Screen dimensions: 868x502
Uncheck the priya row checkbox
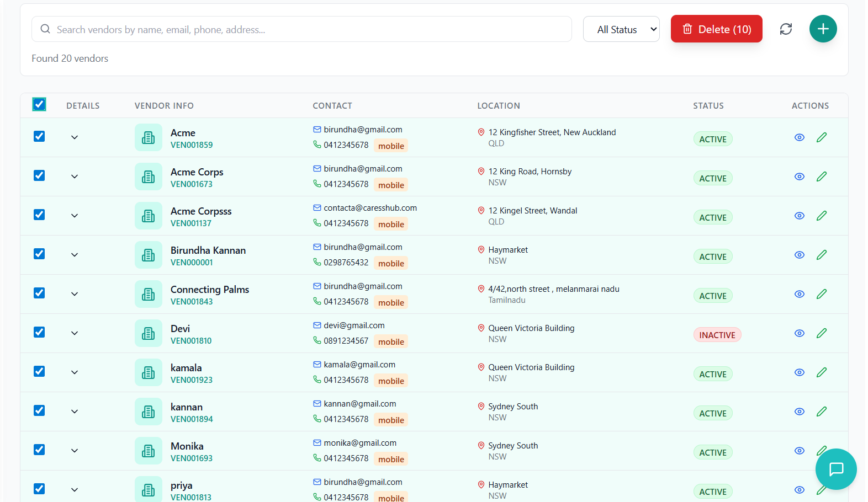click(39, 489)
